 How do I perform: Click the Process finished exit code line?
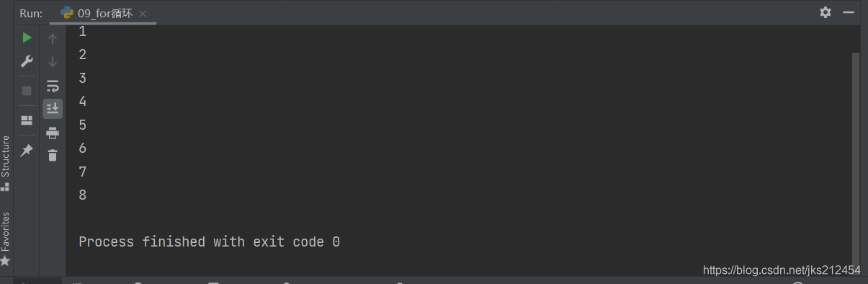pyautogui.click(x=209, y=242)
